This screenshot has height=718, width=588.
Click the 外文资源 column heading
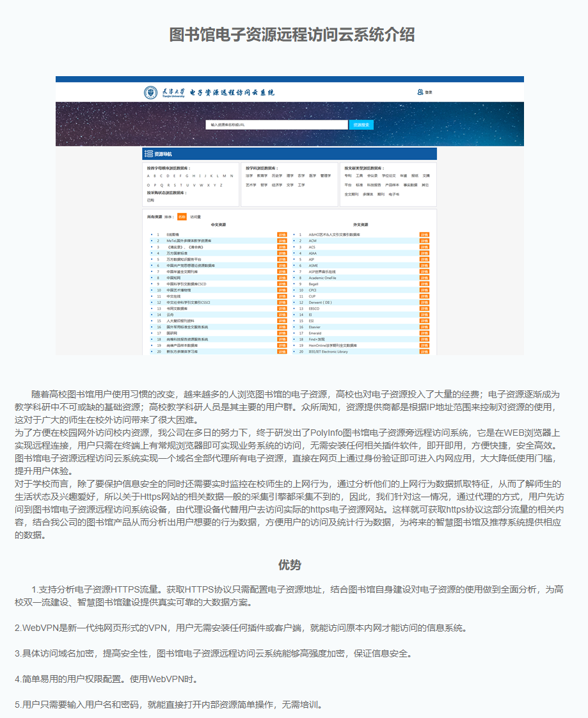point(361,225)
